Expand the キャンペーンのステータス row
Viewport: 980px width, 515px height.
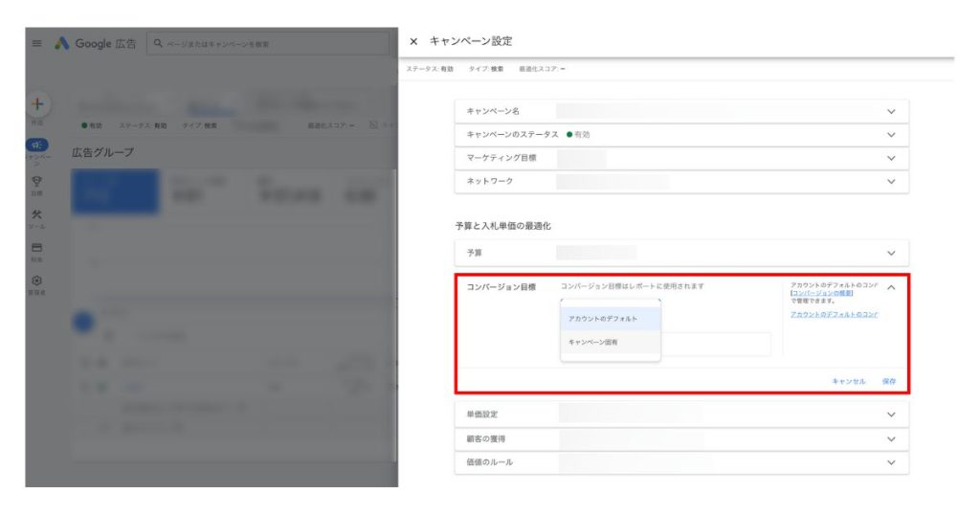pyautogui.click(x=890, y=135)
